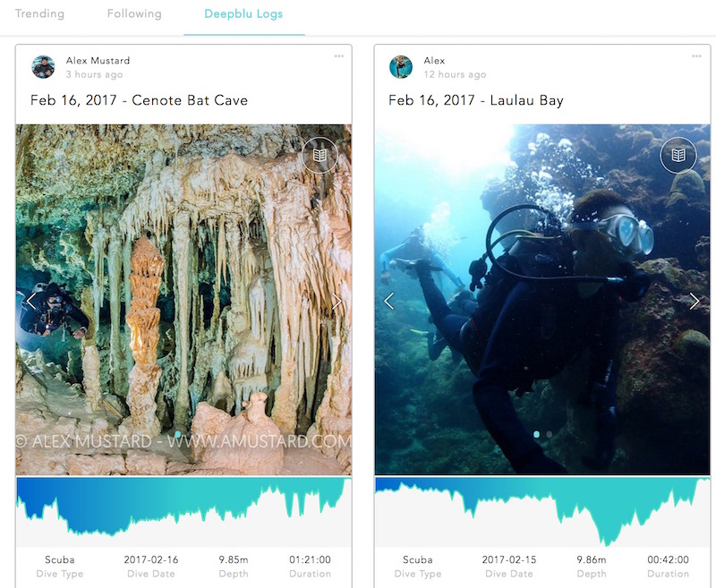Switch to the Following tab
The width and height of the screenshot is (716, 588).
click(134, 13)
